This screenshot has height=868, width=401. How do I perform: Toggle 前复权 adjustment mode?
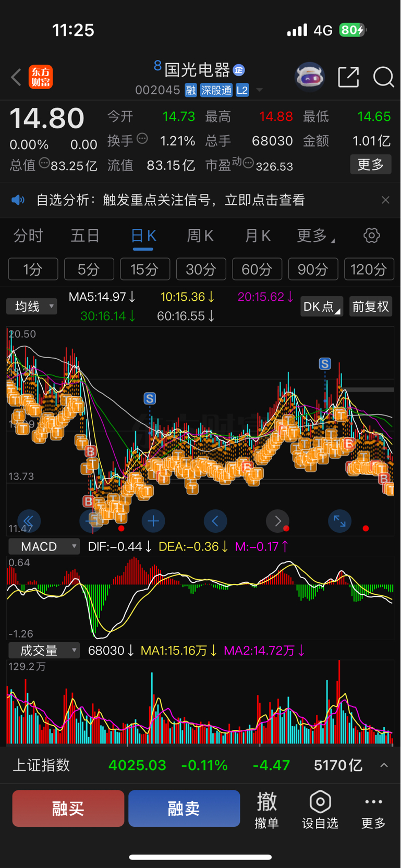(370, 307)
